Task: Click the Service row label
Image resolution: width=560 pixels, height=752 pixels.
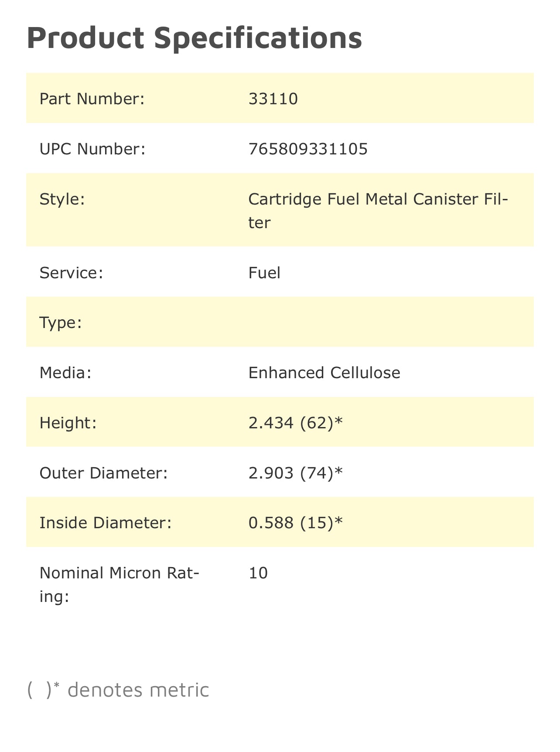Action: pos(71,273)
